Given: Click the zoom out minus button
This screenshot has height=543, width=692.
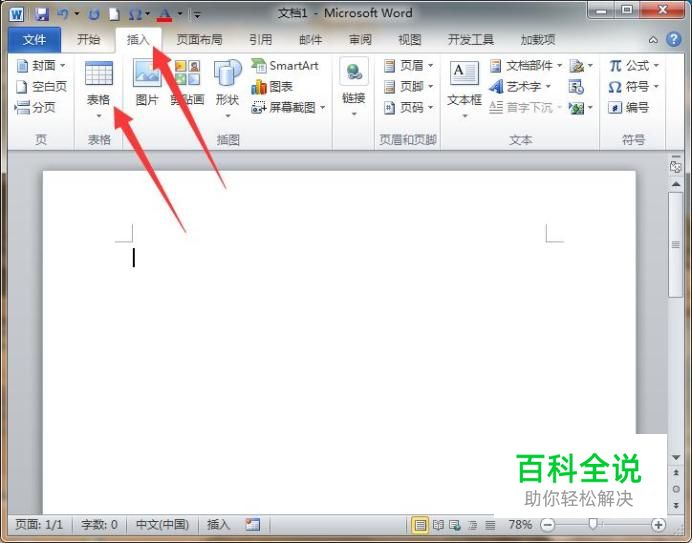Looking at the screenshot, I should [548, 525].
